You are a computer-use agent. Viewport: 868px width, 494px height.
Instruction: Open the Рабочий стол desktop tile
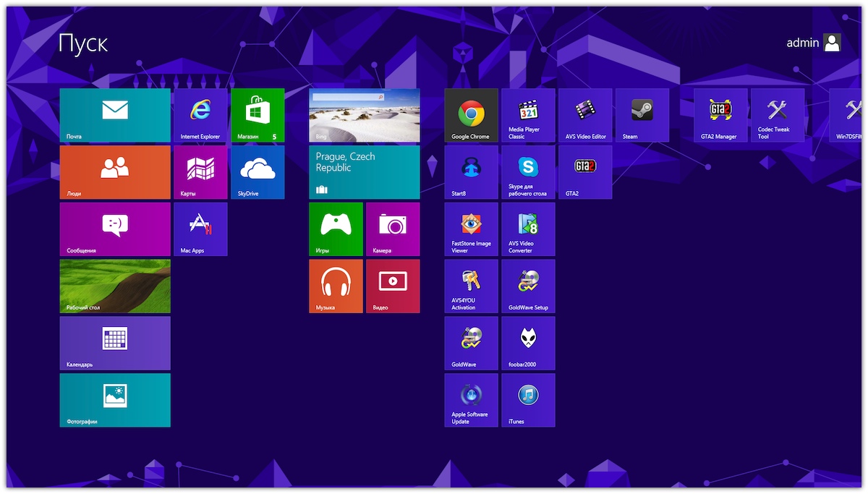pos(115,286)
